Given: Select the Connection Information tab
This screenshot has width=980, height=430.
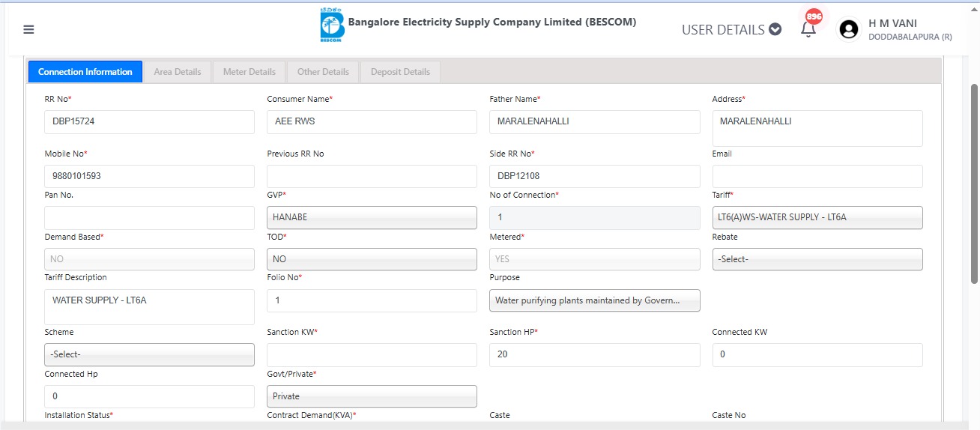Looking at the screenshot, I should [x=85, y=72].
